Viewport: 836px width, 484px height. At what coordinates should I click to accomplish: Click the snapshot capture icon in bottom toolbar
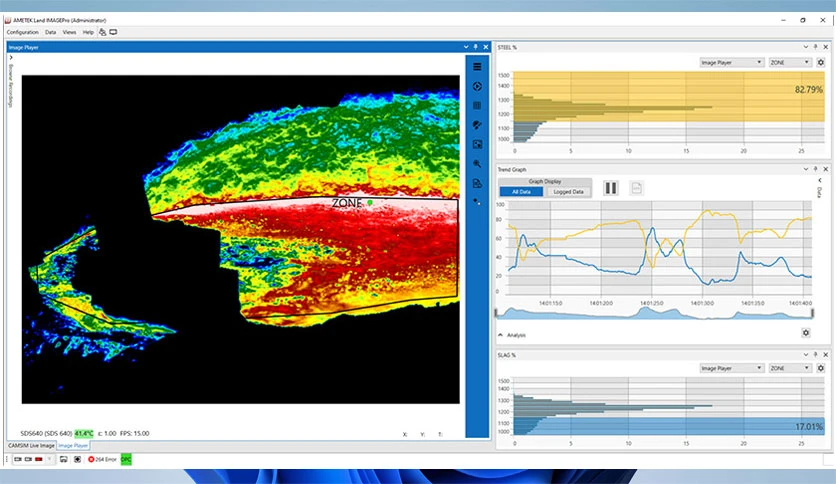pyautogui.click(x=77, y=459)
